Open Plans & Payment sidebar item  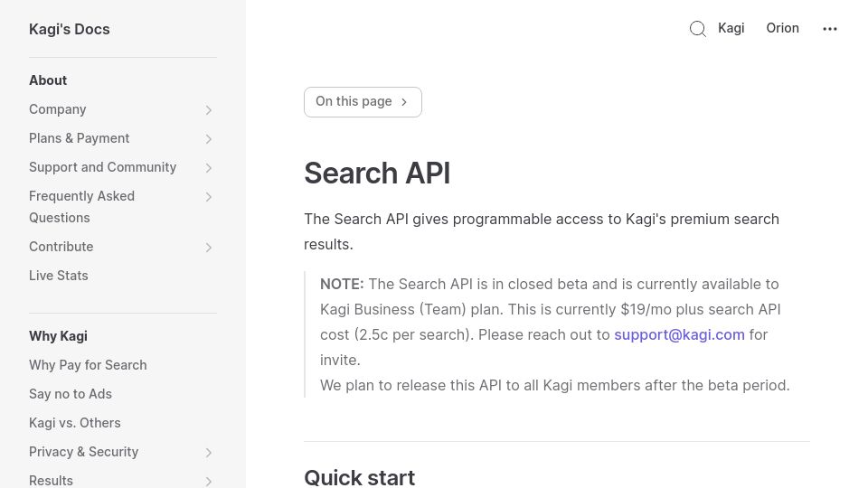point(80,138)
